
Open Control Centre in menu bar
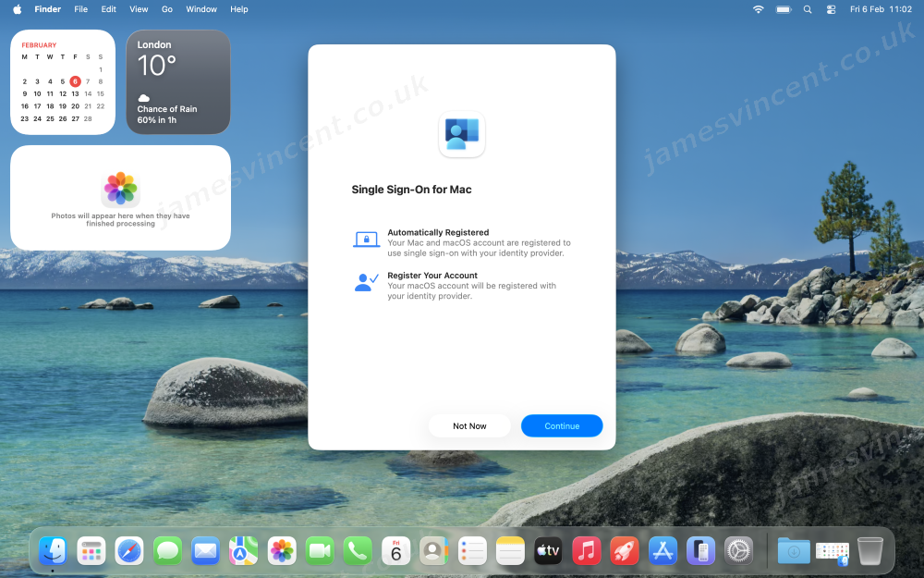[830, 9]
